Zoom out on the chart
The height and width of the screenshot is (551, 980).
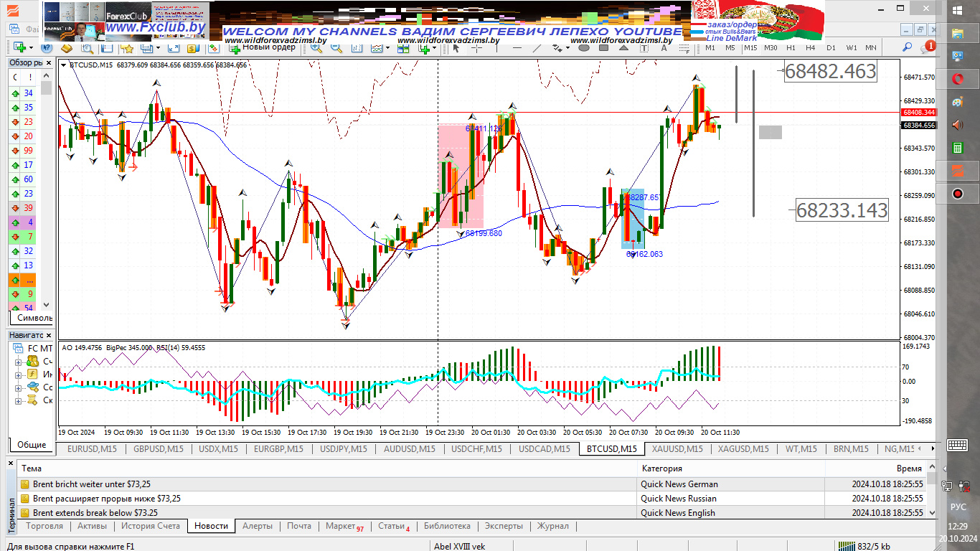coord(336,47)
